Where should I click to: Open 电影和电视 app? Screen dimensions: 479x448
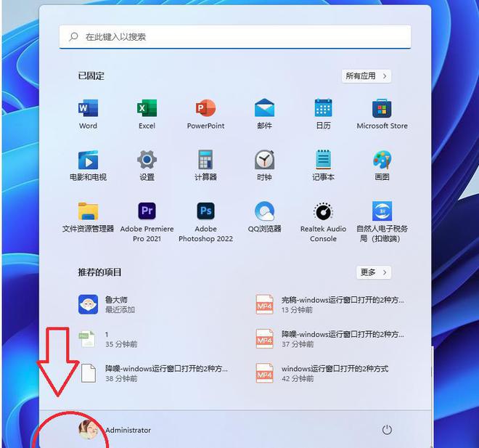(x=88, y=166)
